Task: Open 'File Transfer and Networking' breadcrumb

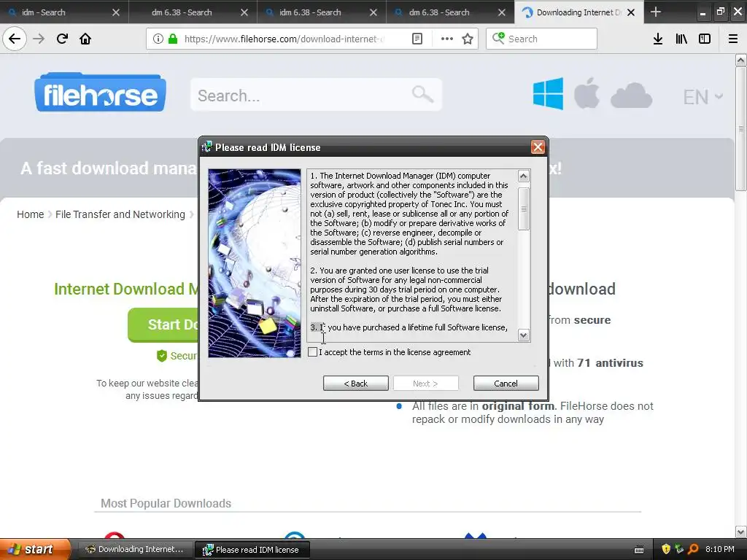Action: 120,214
